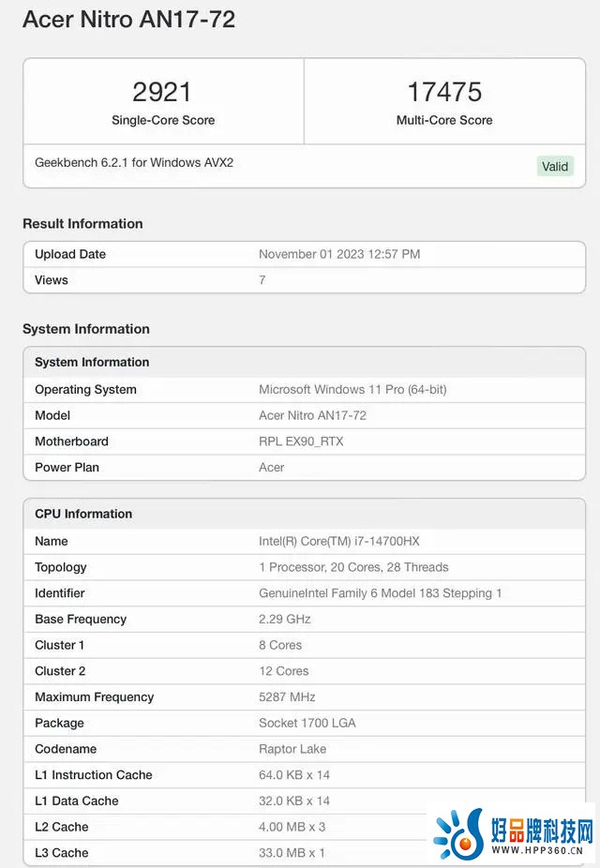
Task: Click the Codename Raptor Lake value
Action: click(292, 750)
